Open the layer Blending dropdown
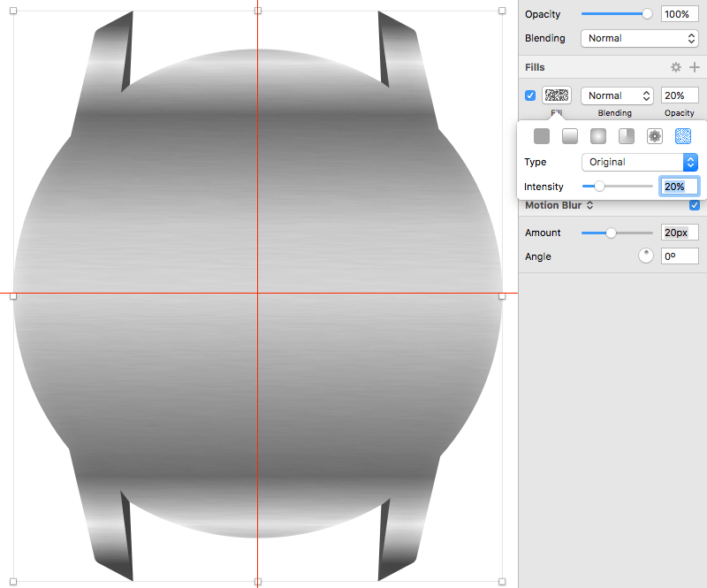This screenshot has height=588, width=707. [x=640, y=38]
